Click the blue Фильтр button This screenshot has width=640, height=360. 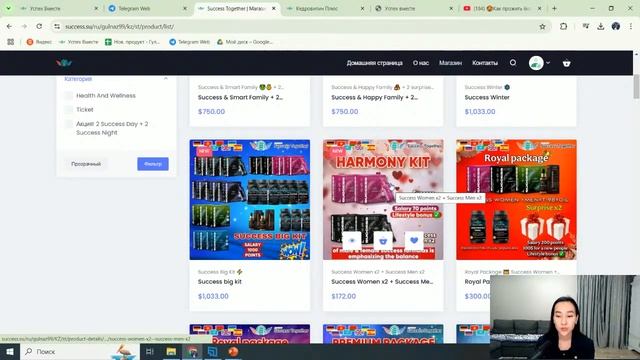[x=153, y=164]
